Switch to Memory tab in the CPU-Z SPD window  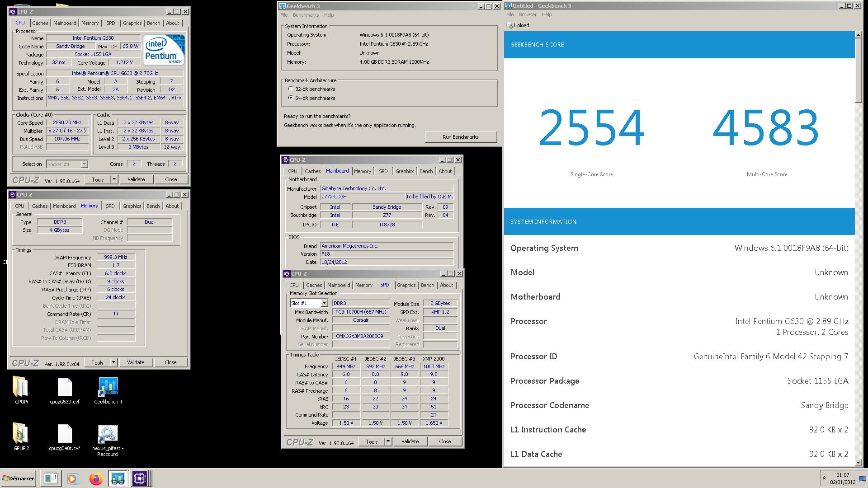(x=364, y=285)
